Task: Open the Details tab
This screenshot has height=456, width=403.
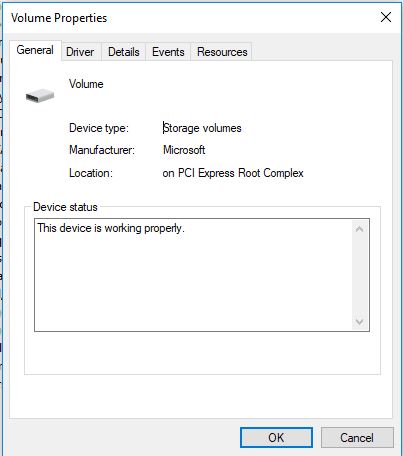Action: pos(124,52)
